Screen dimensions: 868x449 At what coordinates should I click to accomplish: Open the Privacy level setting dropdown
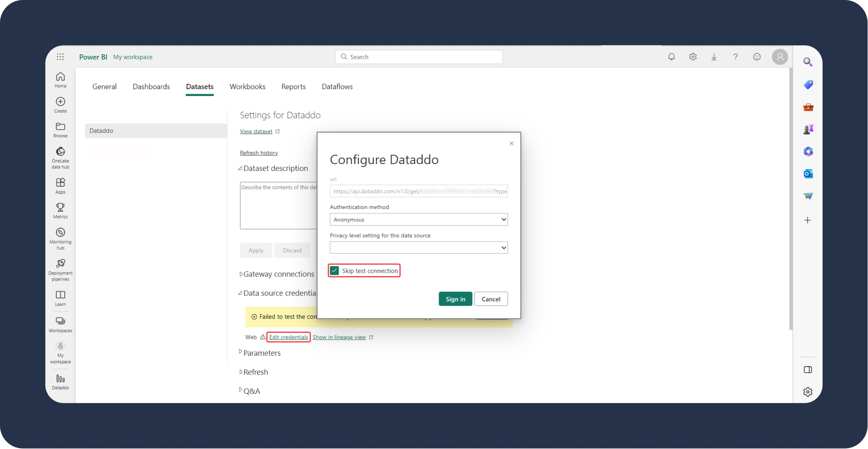[x=419, y=248]
